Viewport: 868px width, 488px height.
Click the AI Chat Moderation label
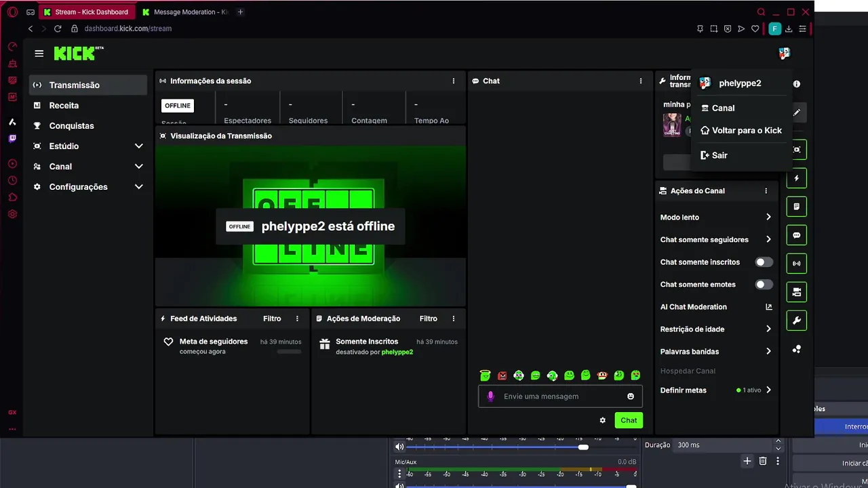pos(694,307)
